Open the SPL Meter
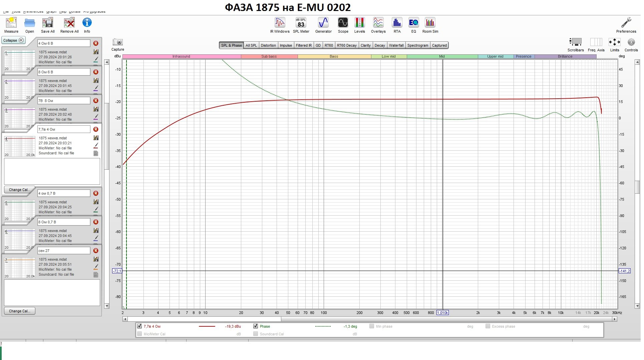Screen dimensions: 644x360 point(301,23)
